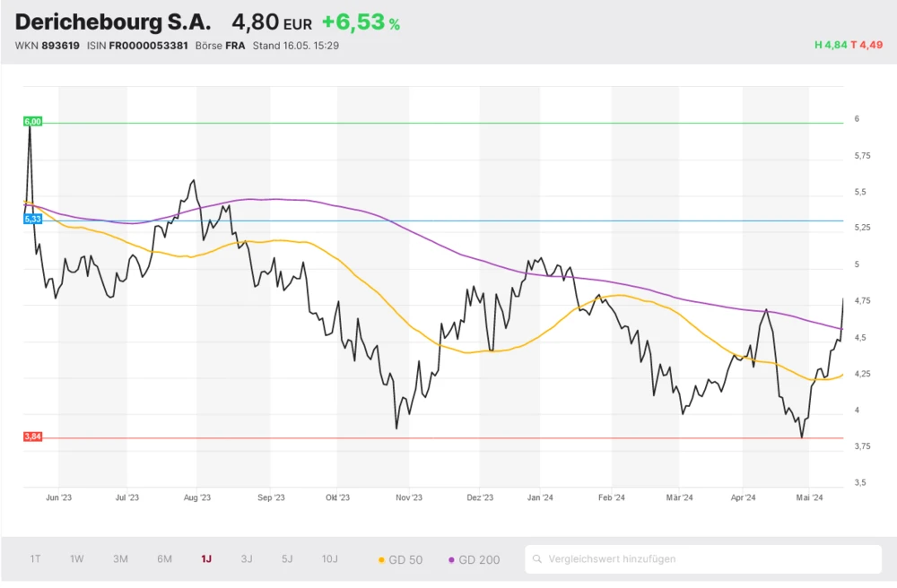
Task: Show the 3M chart period
Action: [x=120, y=558]
